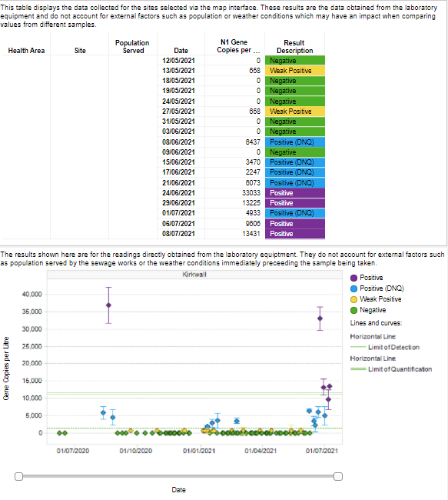Sort by the Health Area column header
Viewport: 448px width, 500px height.
click(x=26, y=50)
